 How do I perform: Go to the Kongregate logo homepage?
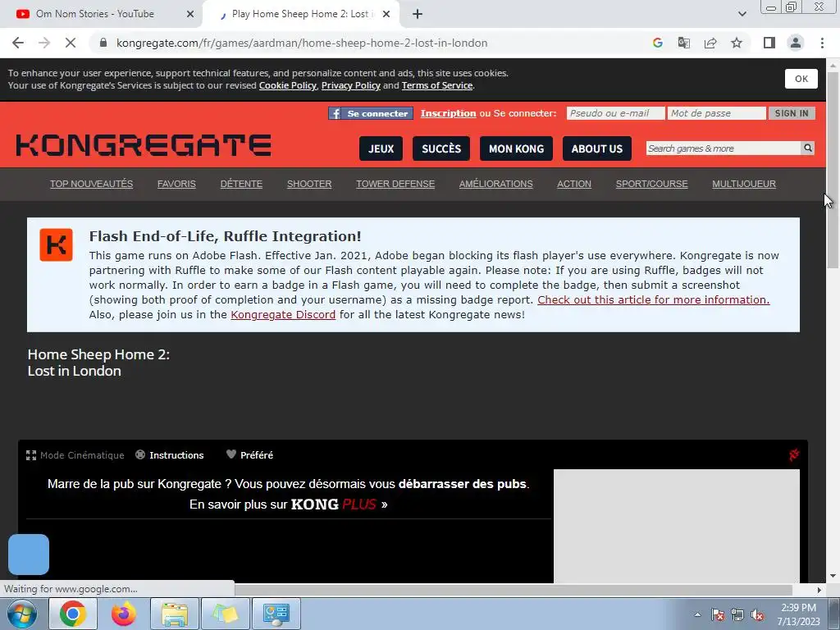click(x=144, y=146)
